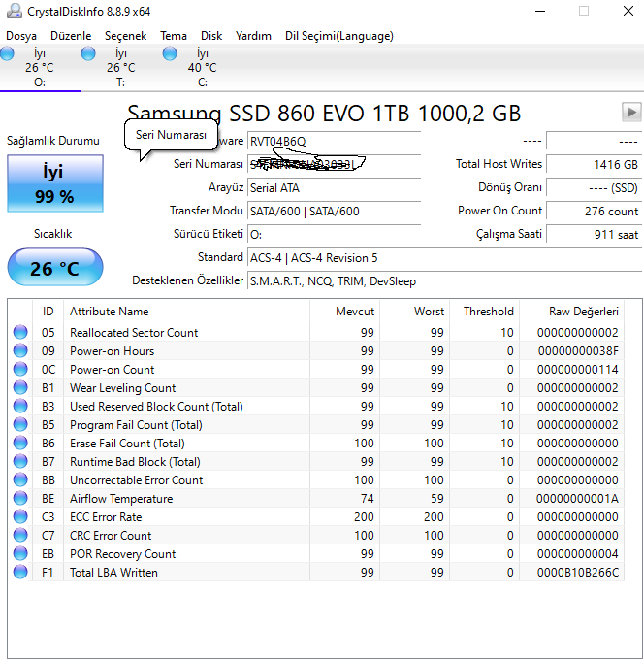
Task: Open the Disk menu
Action: (x=211, y=36)
